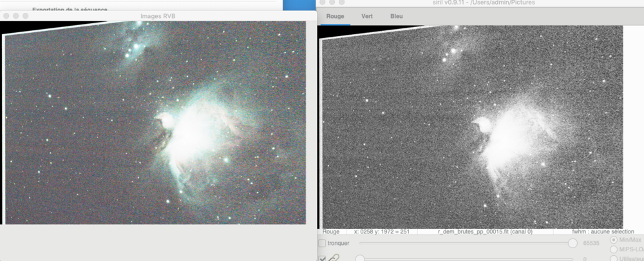The image size is (644, 261).
Task: Select the Min/Max radio button
Action: (614, 240)
